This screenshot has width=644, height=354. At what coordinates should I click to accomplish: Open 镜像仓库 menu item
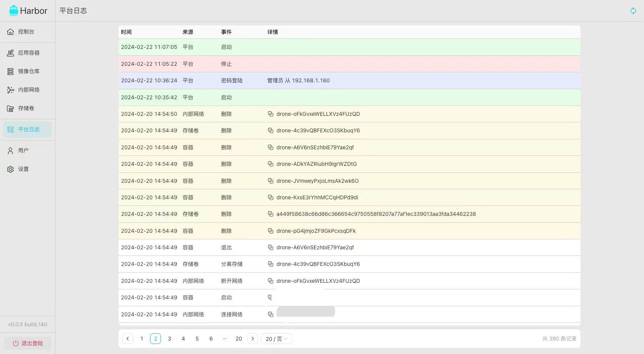[x=27, y=72]
